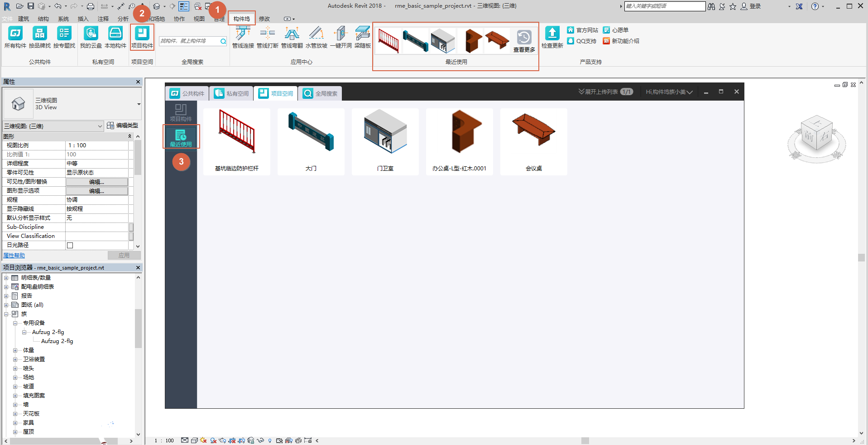Open 心愿单 wishlist
The height and width of the screenshot is (445, 868).
616,30
